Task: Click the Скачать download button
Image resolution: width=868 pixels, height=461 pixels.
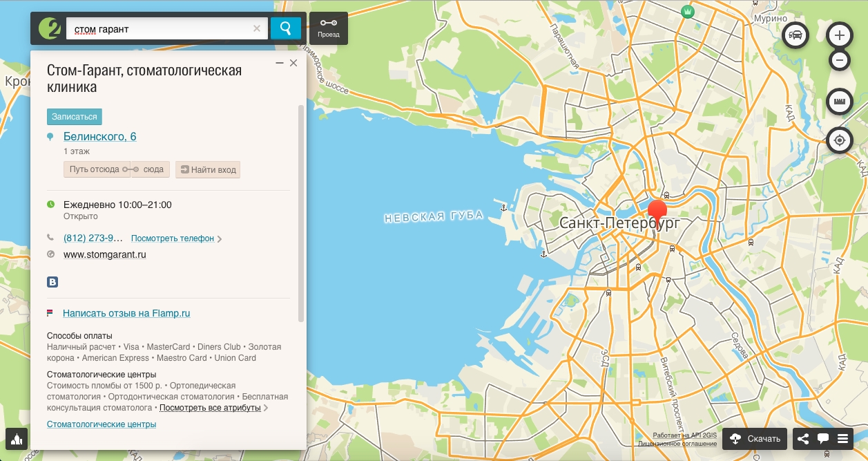Action: [x=755, y=438]
